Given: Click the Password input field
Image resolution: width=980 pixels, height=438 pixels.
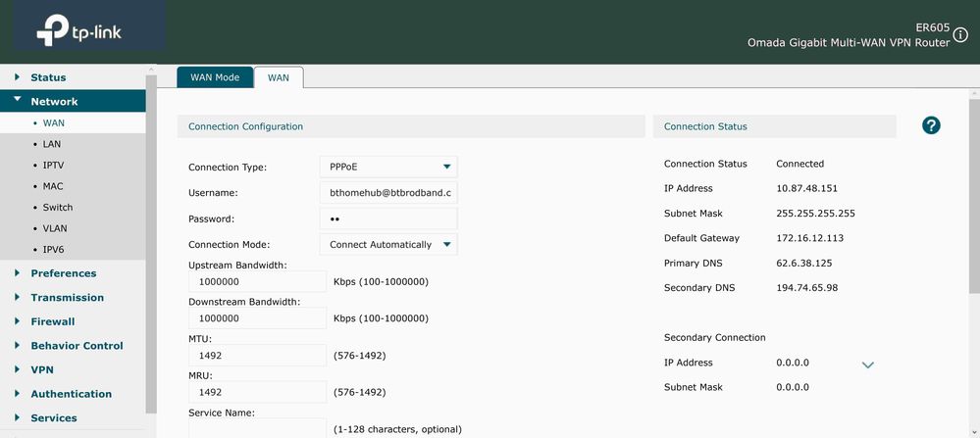Looking at the screenshot, I should (x=388, y=219).
